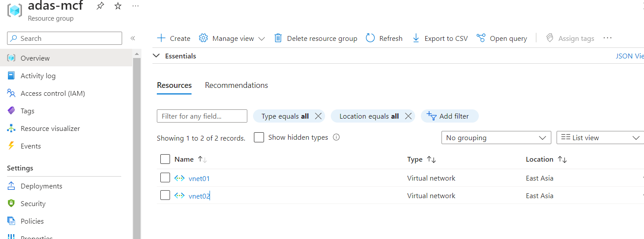Select the vnet02 row checkbox
The height and width of the screenshot is (239, 644).
pos(165,195)
